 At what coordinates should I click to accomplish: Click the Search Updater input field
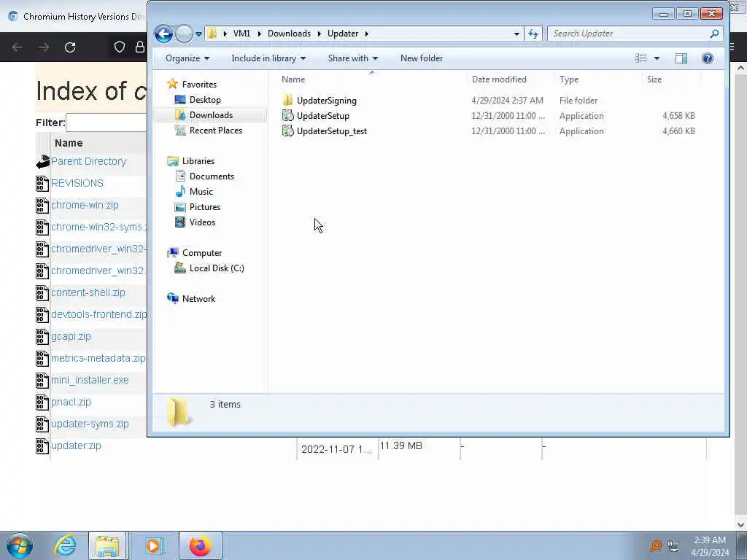[628, 34]
